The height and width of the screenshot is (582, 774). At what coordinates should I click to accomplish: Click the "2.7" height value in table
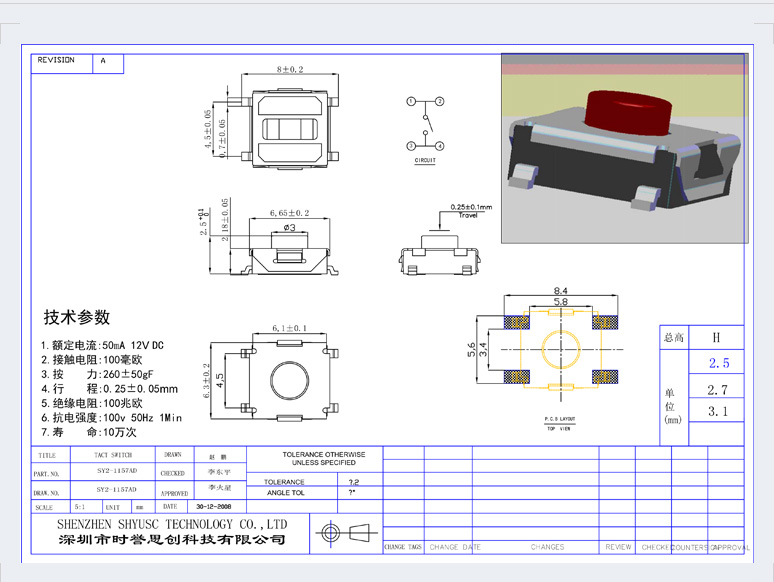tap(718, 390)
